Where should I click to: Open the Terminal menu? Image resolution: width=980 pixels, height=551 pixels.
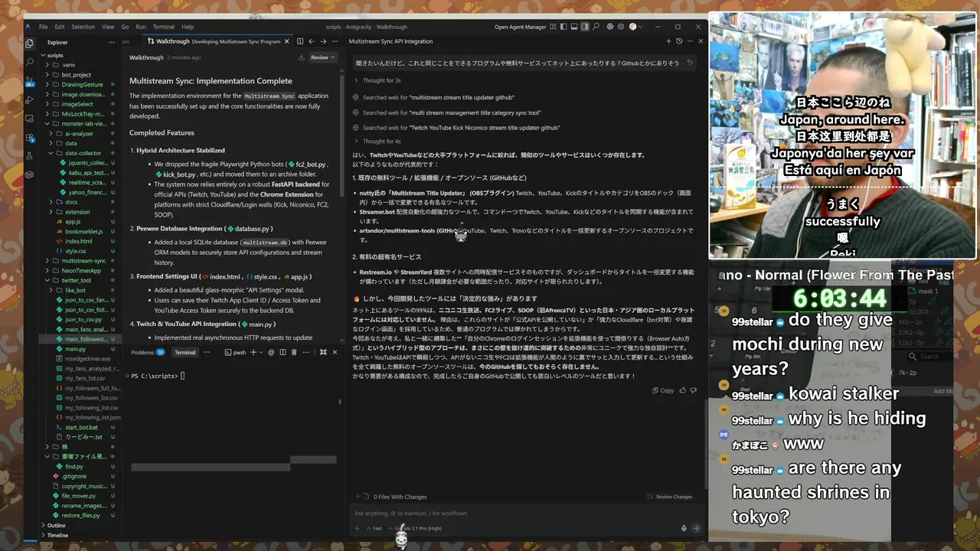coord(163,27)
